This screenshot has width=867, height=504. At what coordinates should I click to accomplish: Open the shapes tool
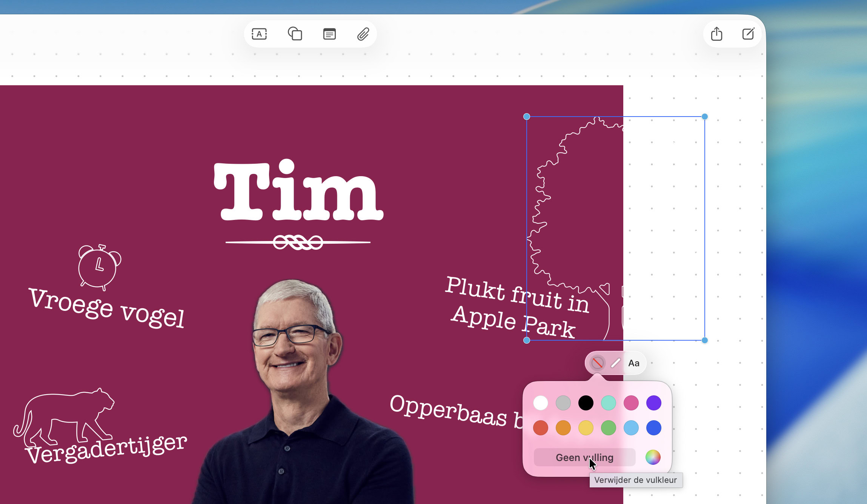pos(295,34)
